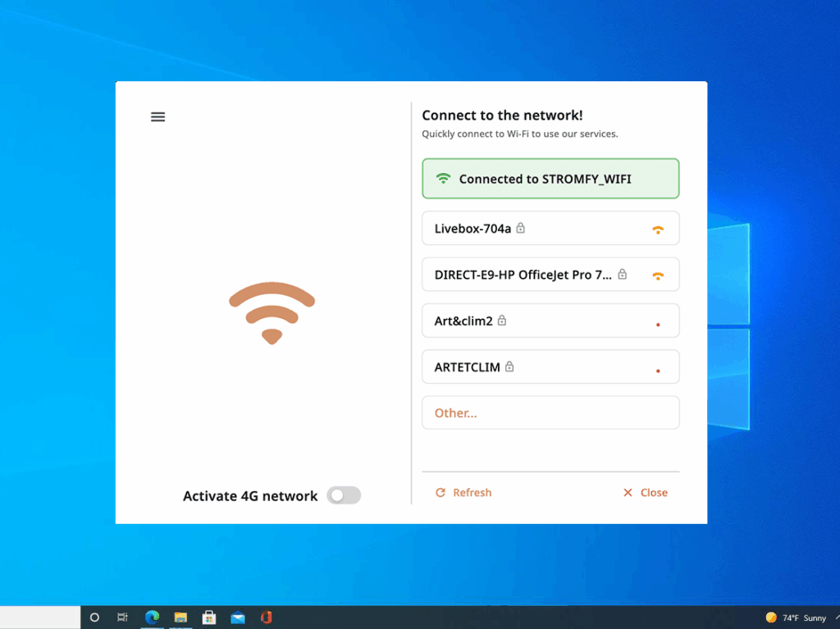
Task: Launch Microsoft Edge from the taskbar
Action: tap(152, 618)
